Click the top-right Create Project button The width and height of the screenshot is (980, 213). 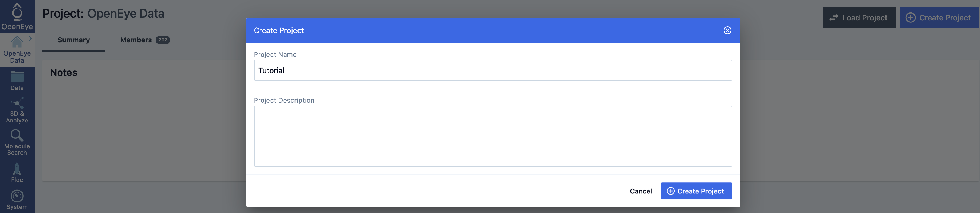click(938, 17)
